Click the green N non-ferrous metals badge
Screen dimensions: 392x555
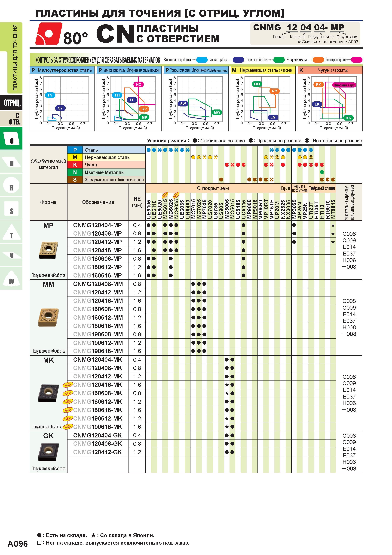point(75,172)
